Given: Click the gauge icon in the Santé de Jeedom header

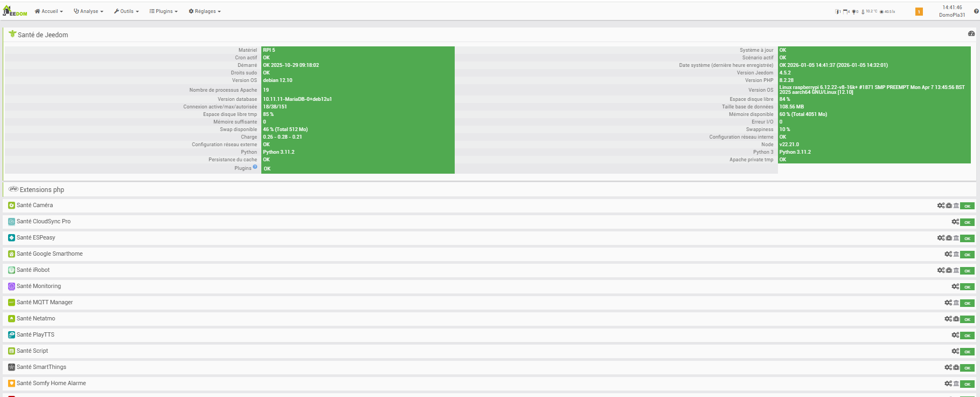Looking at the screenshot, I should (971, 33).
